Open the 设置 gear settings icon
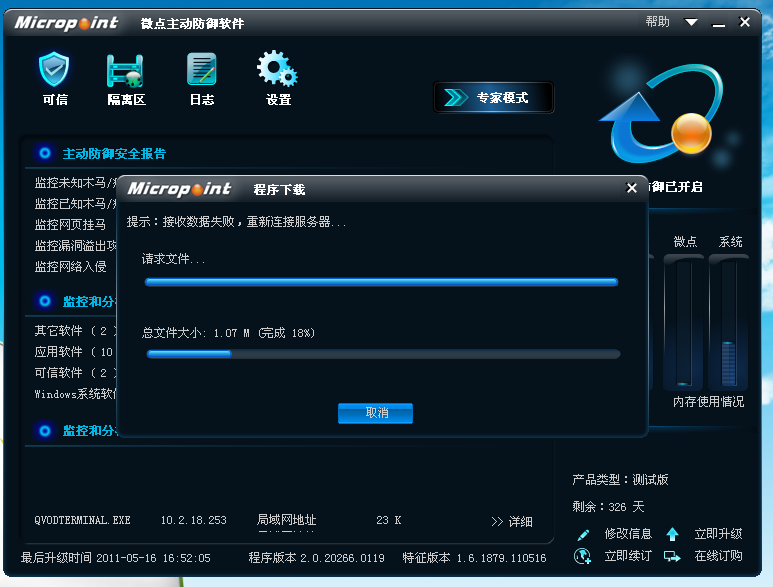 pos(278,78)
